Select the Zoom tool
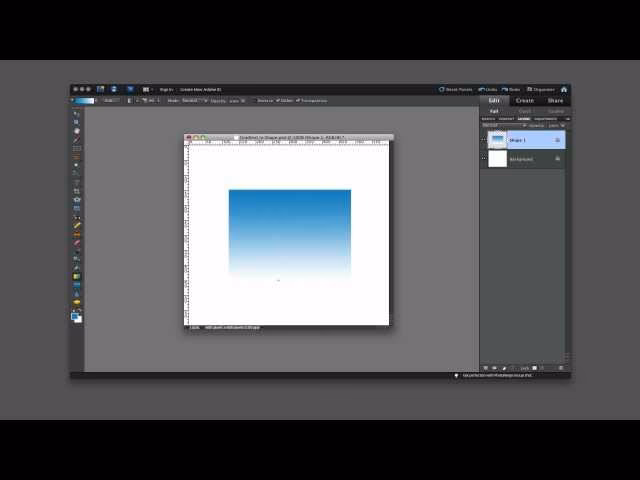Viewport: 640px width, 480px height. [76, 122]
